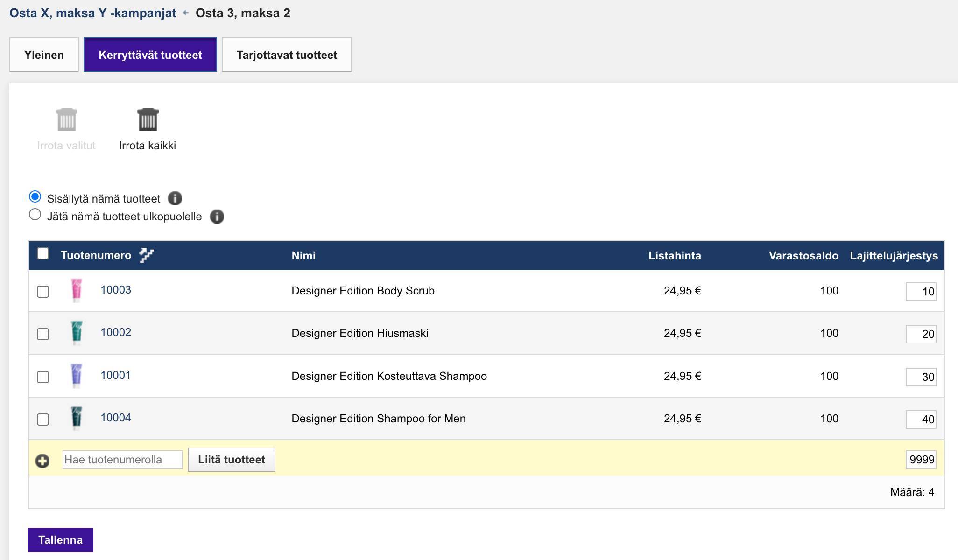Tick the Shampoo for Men checkbox
The image size is (958, 560).
[x=43, y=420]
